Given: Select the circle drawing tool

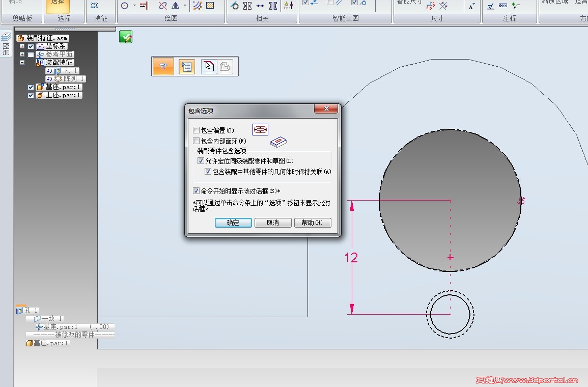Looking at the screenshot, I should [x=125, y=6].
